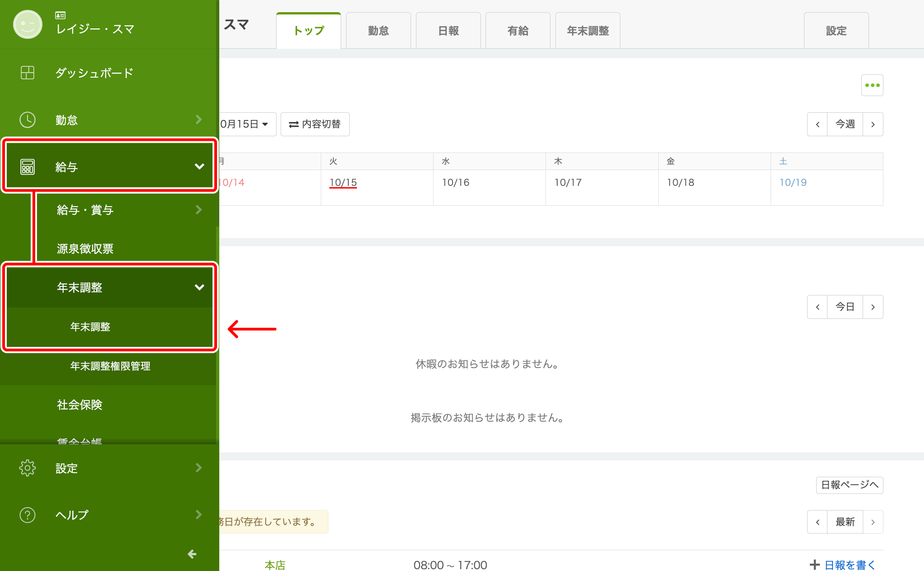Expand 給与・賞与 submenu chevron
Screen dimensions: 924x571
(x=199, y=210)
